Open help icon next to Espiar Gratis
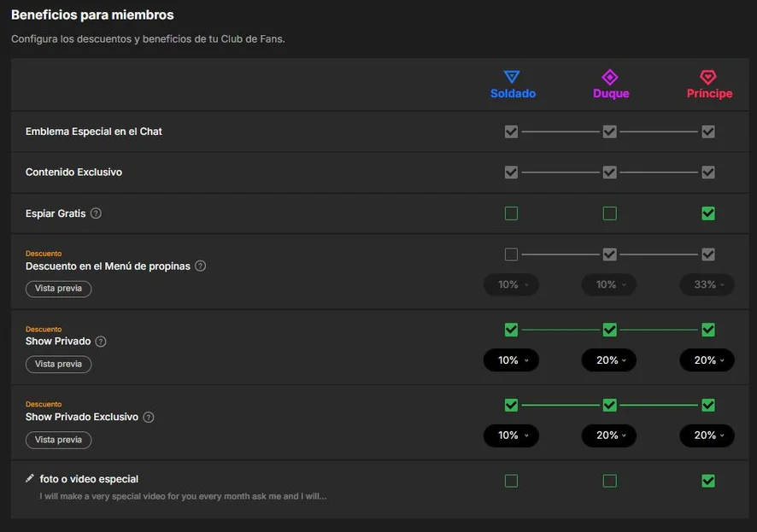 96,213
